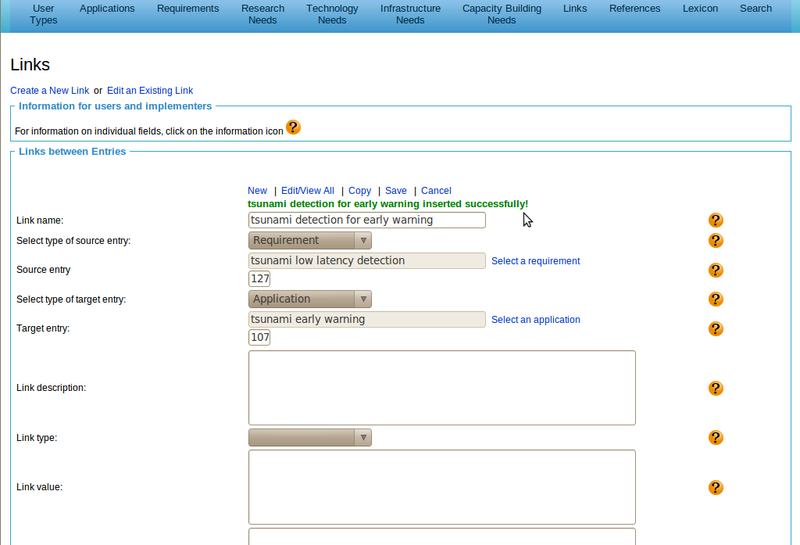Click the Select a requirement link

coord(535,261)
